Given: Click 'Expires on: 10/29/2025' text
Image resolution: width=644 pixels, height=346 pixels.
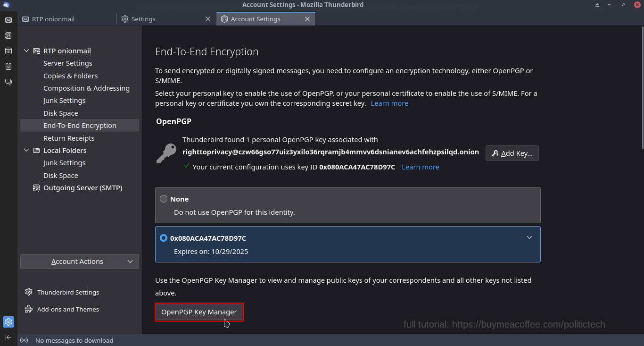Looking at the screenshot, I should [x=211, y=252].
